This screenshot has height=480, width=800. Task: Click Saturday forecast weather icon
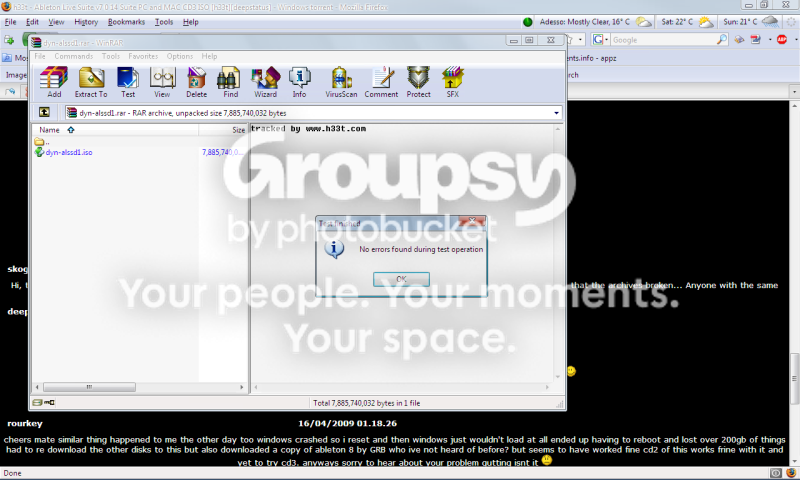[706, 22]
